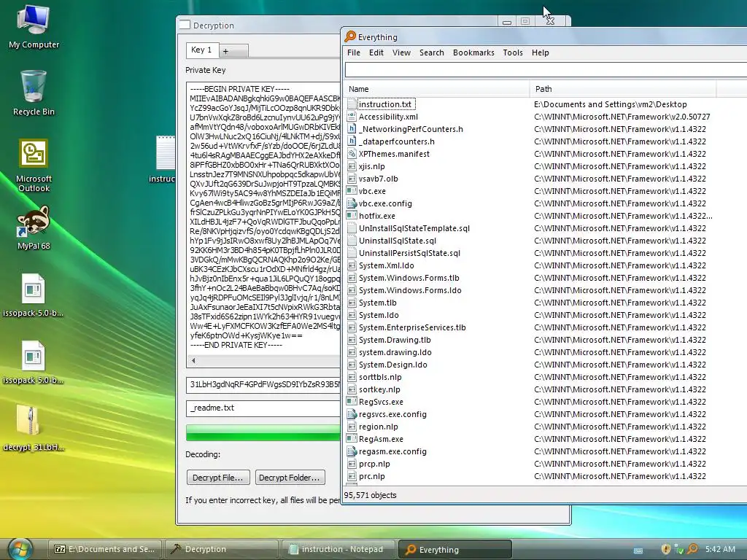This screenshot has height=560, width=747.
Task: Select XPThemes.manifest file icon
Action: (352, 154)
